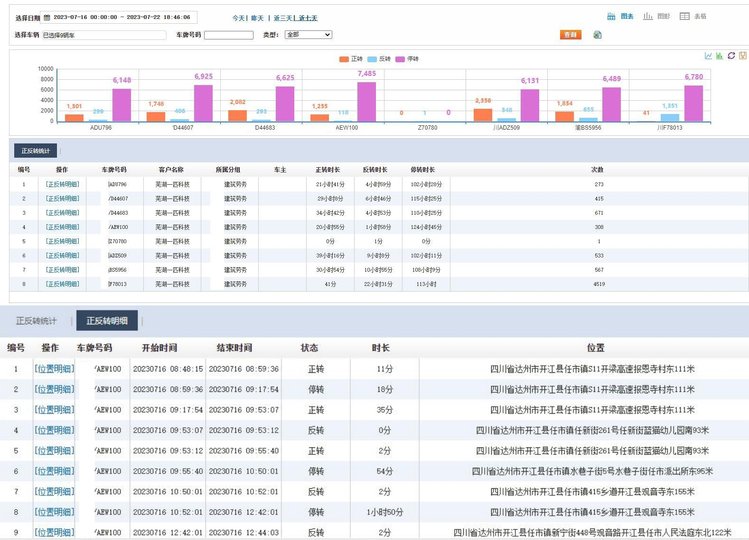Open the 类型 dropdown

307,34
